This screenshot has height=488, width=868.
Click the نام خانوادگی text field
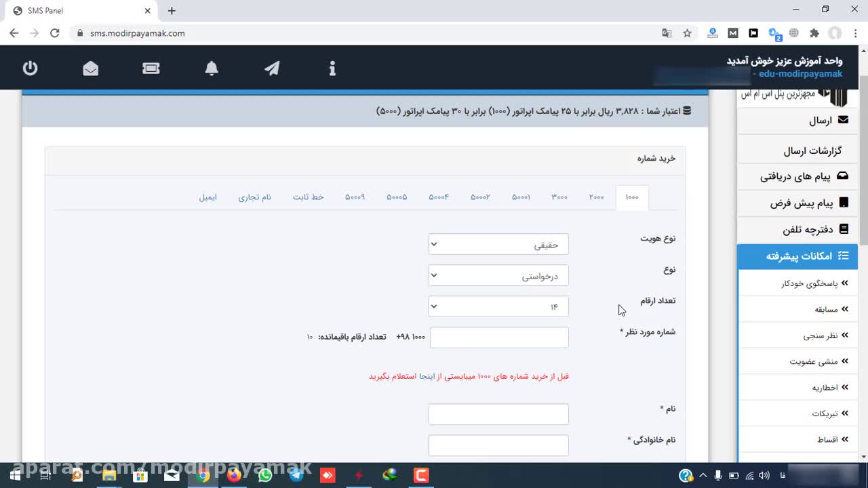pos(498,445)
